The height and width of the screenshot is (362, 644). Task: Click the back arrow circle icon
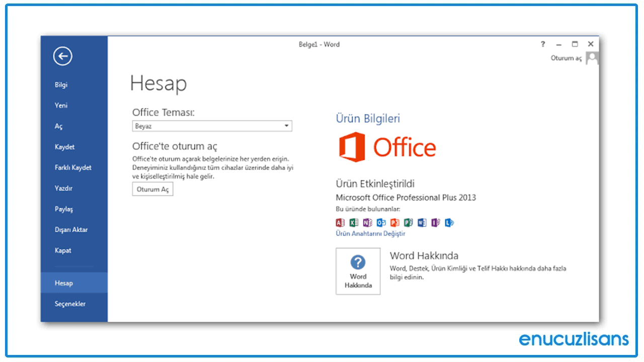pos(63,56)
